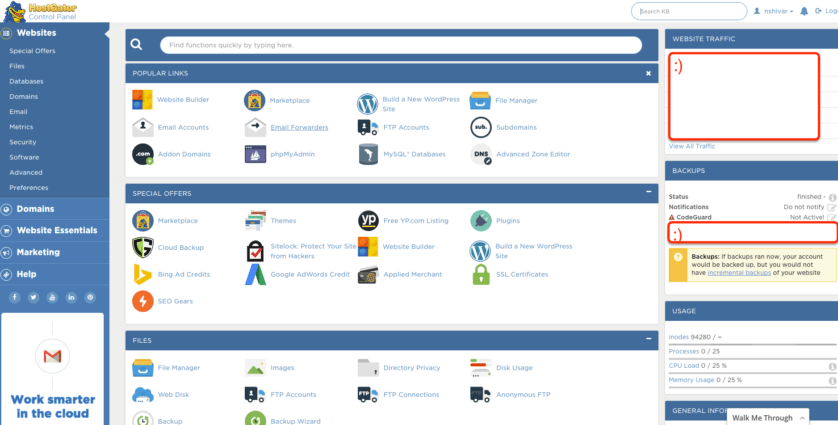838x425 pixels.
Task: Collapse the Special Offers section
Action: pyautogui.click(x=648, y=192)
